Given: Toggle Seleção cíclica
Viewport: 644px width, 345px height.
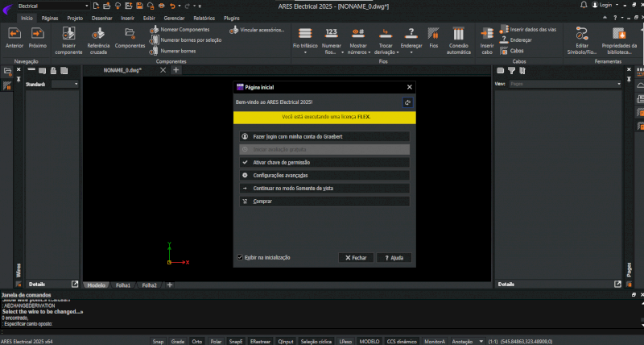Looking at the screenshot, I should pos(316,341).
